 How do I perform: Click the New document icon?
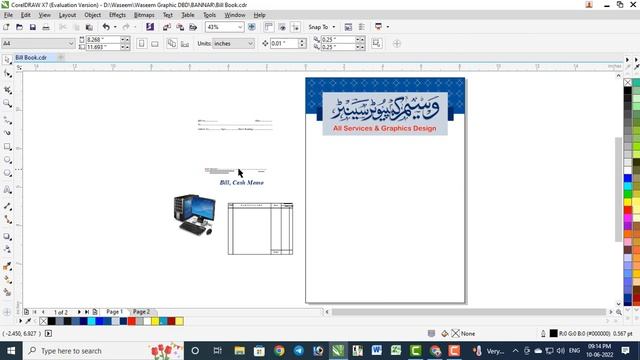point(6,27)
